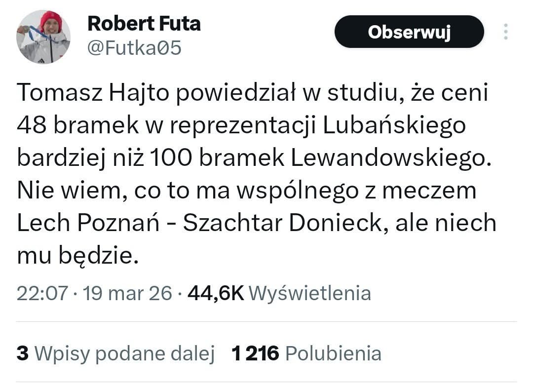Select the 19 mar 26 date
This screenshot has width=533, height=392.
coord(127,293)
